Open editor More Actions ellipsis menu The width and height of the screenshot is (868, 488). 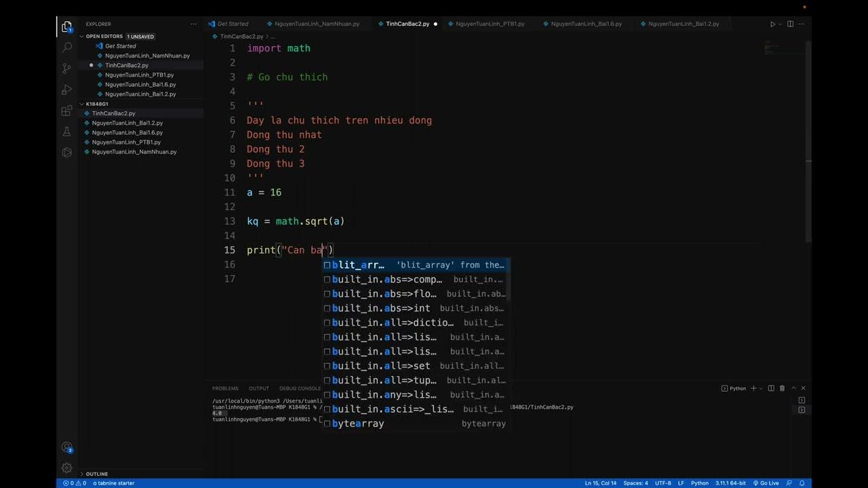(x=802, y=24)
